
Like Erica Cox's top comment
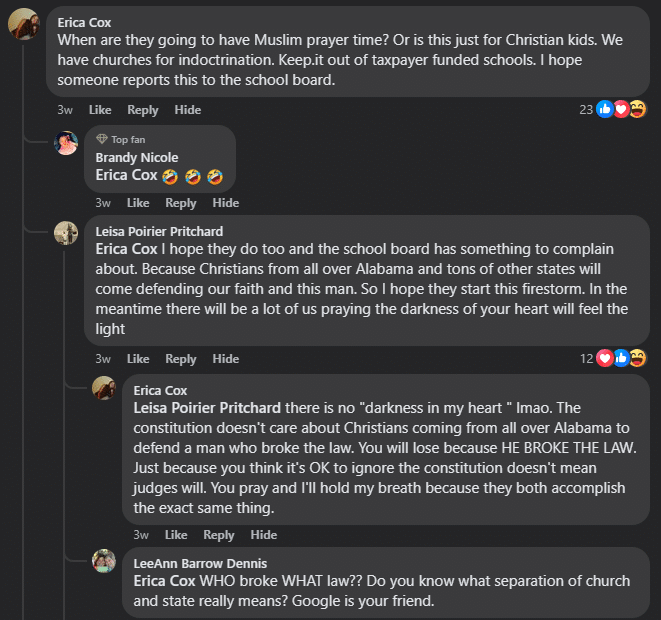(x=100, y=110)
